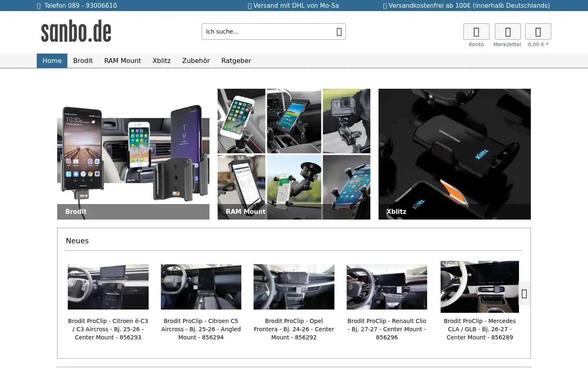
Task: Open the Merkzettel wishlist icon
Action: coord(508,31)
